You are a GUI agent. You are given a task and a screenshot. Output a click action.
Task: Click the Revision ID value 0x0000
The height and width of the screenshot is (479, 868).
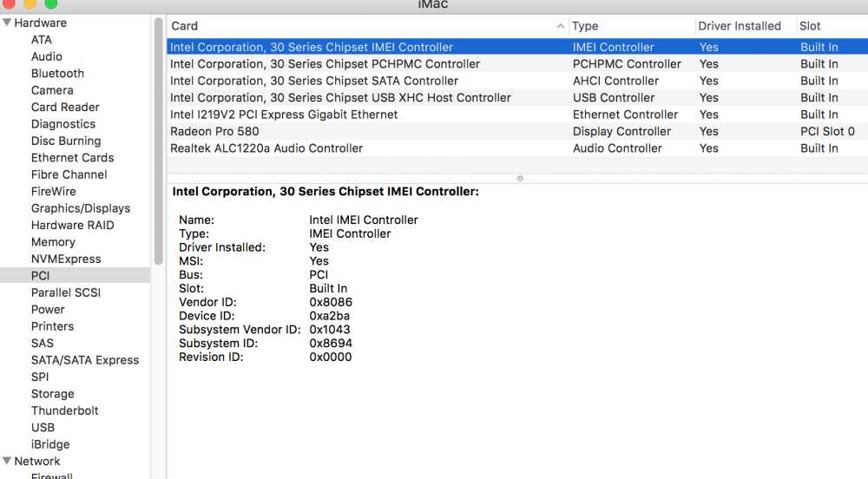[x=331, y=358]
